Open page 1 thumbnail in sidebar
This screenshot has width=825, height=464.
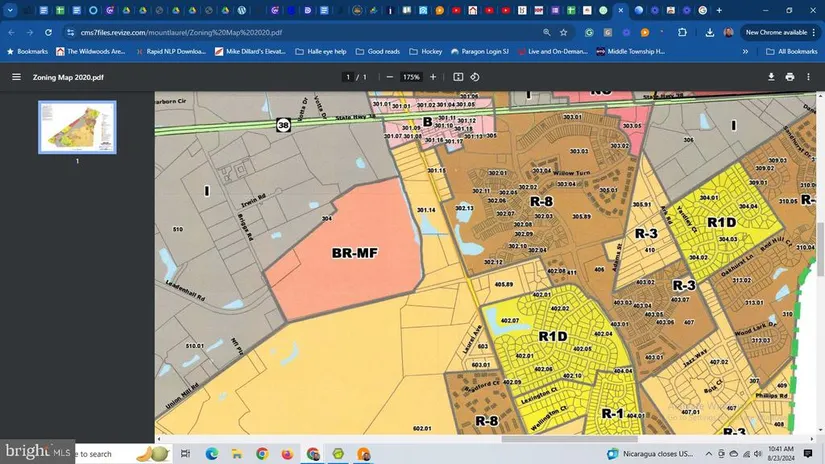click(77, 127)
